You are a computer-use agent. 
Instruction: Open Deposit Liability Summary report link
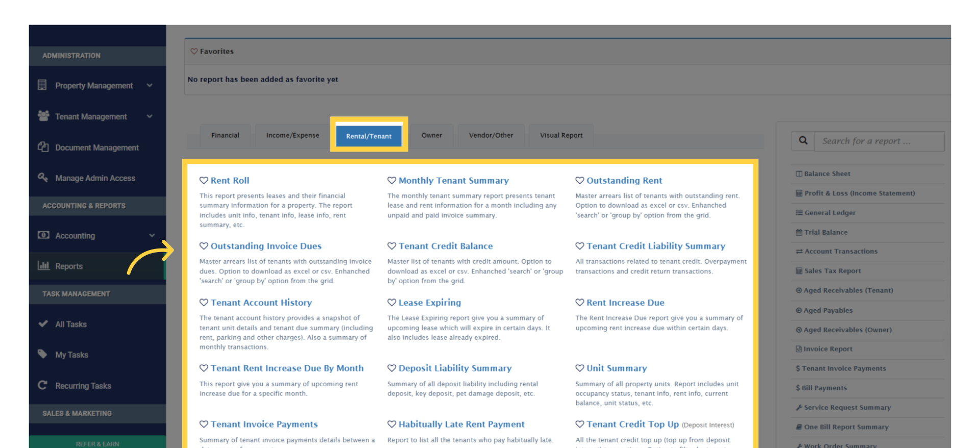(x=455, y=368)
